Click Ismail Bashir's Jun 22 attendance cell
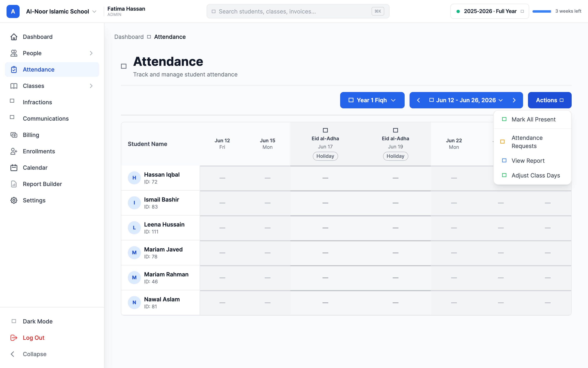This screenshot has height=368, width=588. (454, 203)
